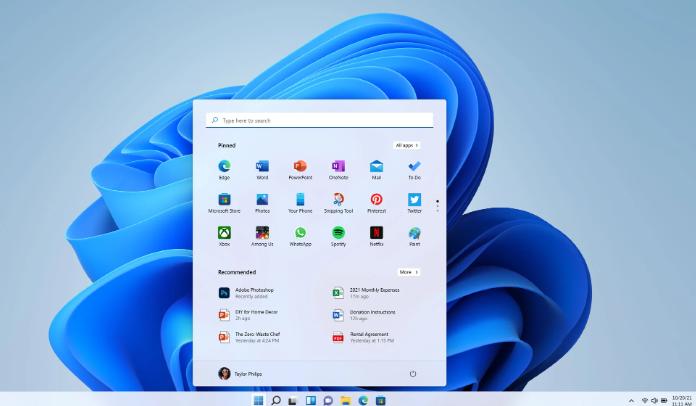
Task: Open 2021 Monthly Expenses spreadsheet
Action: 366,293
